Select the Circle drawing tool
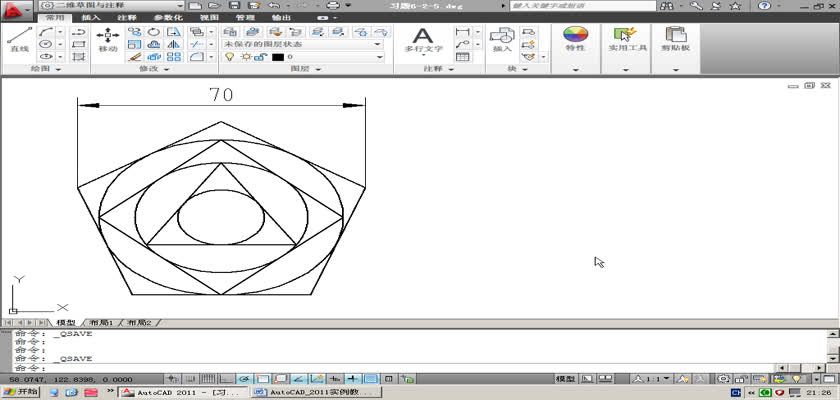This screenshot has width=840, height=400. (x=46, y=44)
